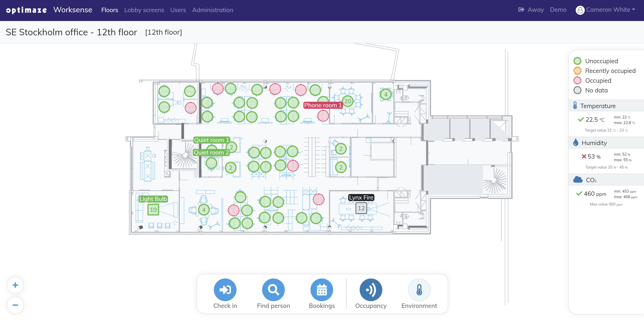Viewport: 644px width, 320px height.
Task: Zoom in with the plus button
Action: pos(15,285)
